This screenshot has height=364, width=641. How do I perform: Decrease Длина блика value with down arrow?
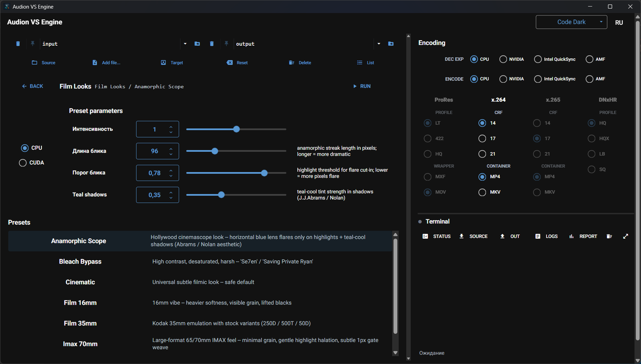click(171, 154)
